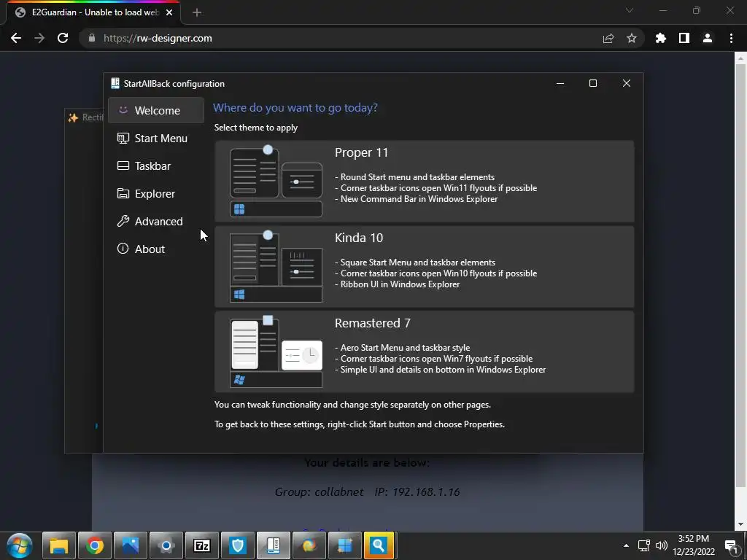This screenshot has width=747, height=560.
Task: Click the volume speaker tray icon
Action: coord(661,545)
